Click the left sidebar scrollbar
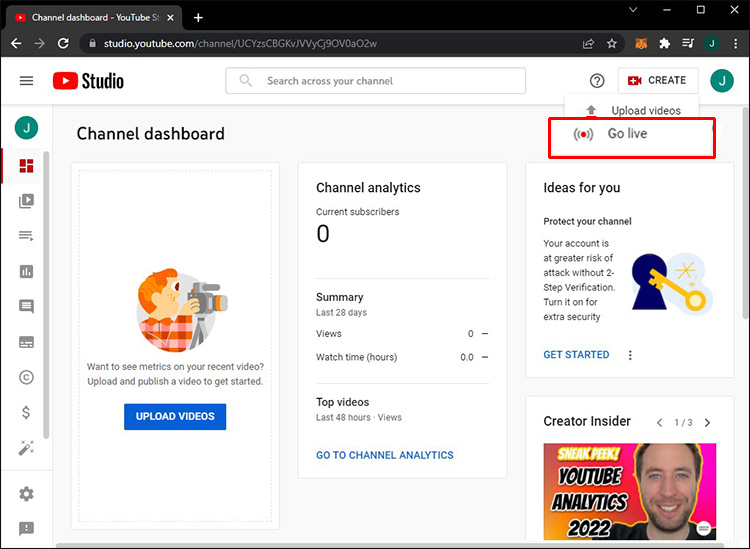The width and height of the screenshot is (750, 549). (46, 295)
